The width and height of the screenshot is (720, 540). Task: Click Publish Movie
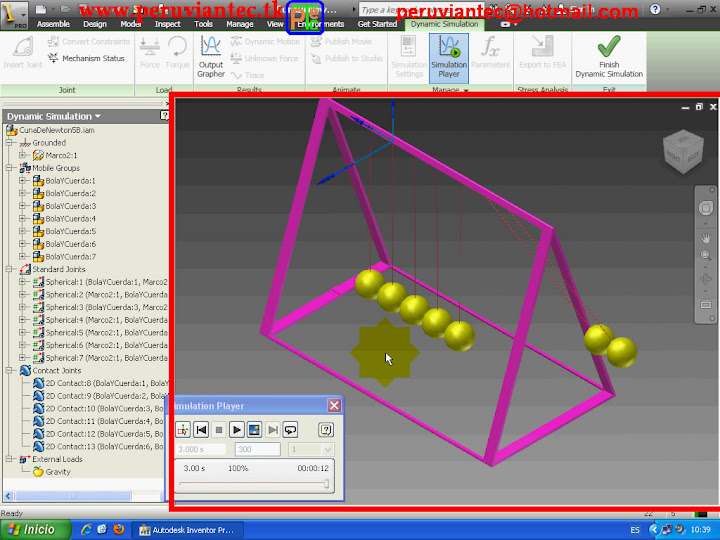tap(341, 41)
